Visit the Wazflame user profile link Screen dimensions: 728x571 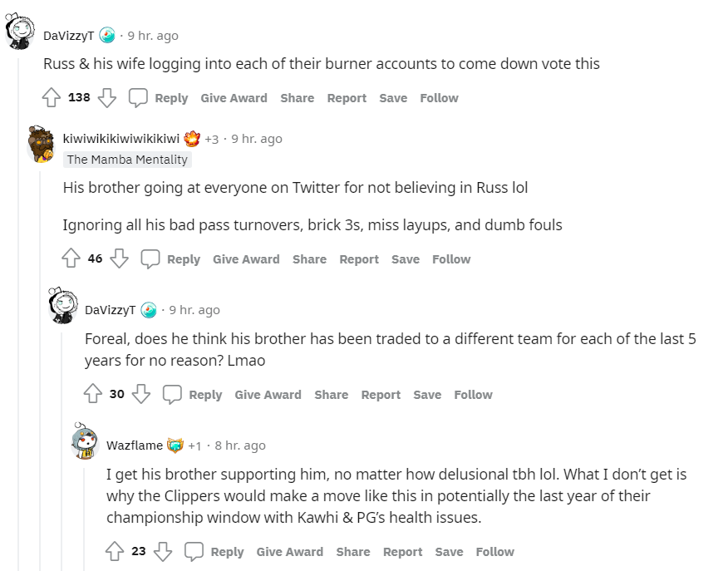pos(134,445)
